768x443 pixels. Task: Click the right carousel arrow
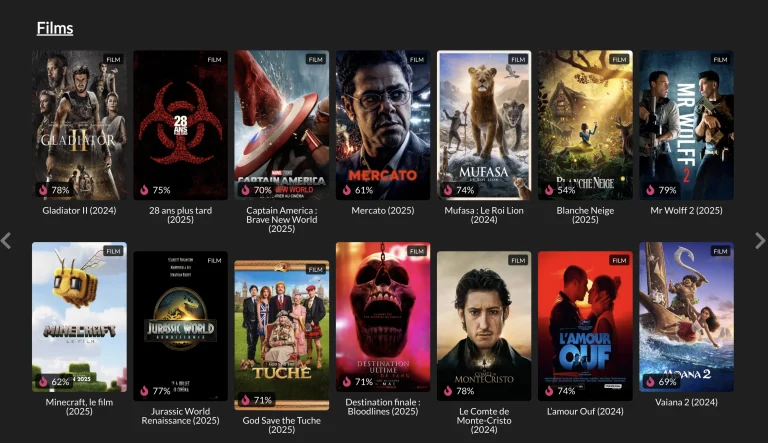pos(760,241)
